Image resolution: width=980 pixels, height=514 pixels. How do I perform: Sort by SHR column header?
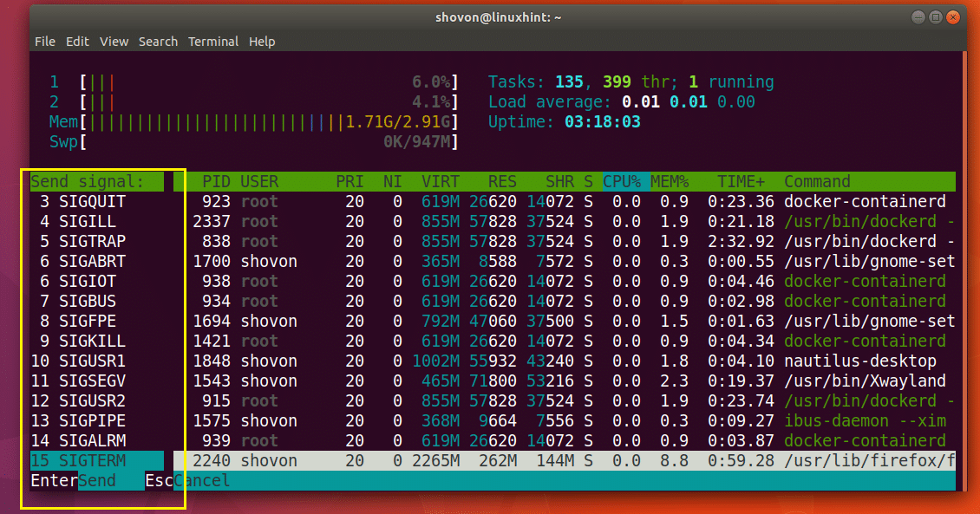pos(559,182)
